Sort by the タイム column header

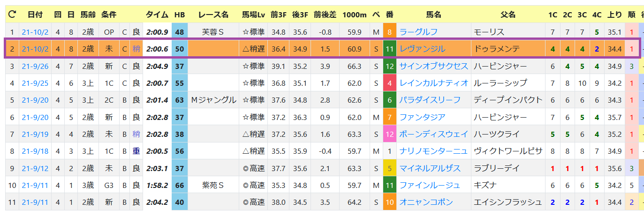click(x=157, y=15)
